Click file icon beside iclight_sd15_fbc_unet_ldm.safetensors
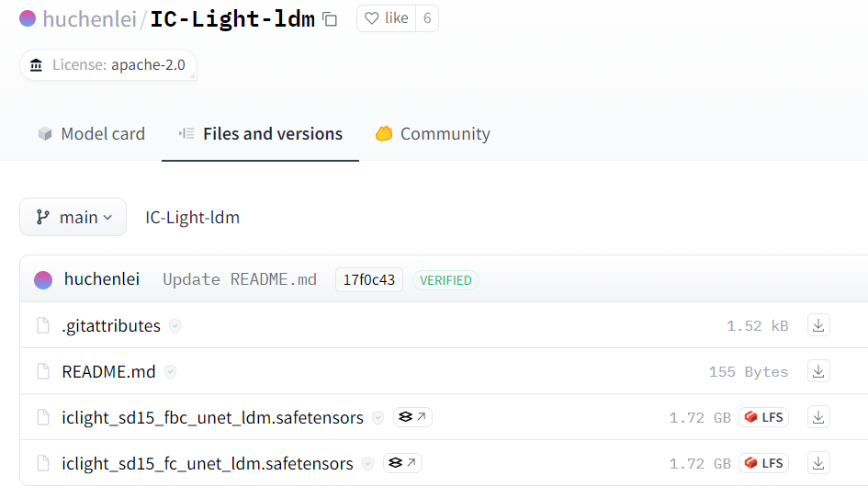The width and height of the screenshot is (868, 498). tap(42, 418)
